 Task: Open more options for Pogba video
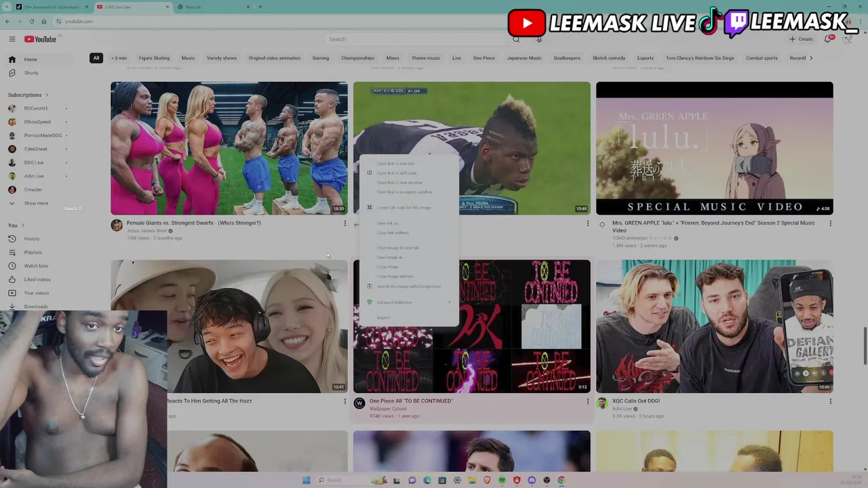[x=587, y=223]
